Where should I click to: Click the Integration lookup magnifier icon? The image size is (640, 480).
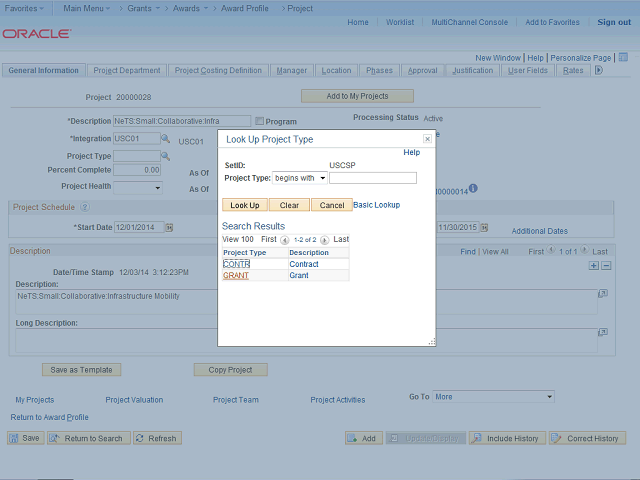coord(166,139)
